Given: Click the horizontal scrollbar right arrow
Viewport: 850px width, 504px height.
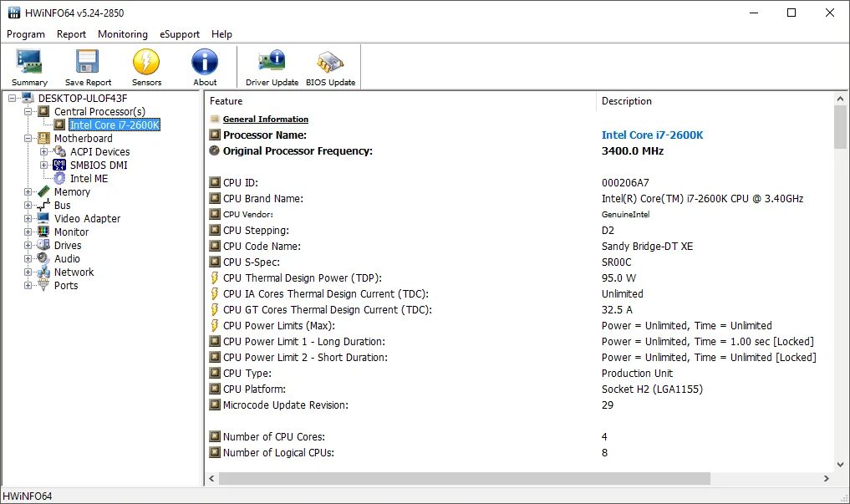Looking at the screenshot, I should tap(826, 479).
